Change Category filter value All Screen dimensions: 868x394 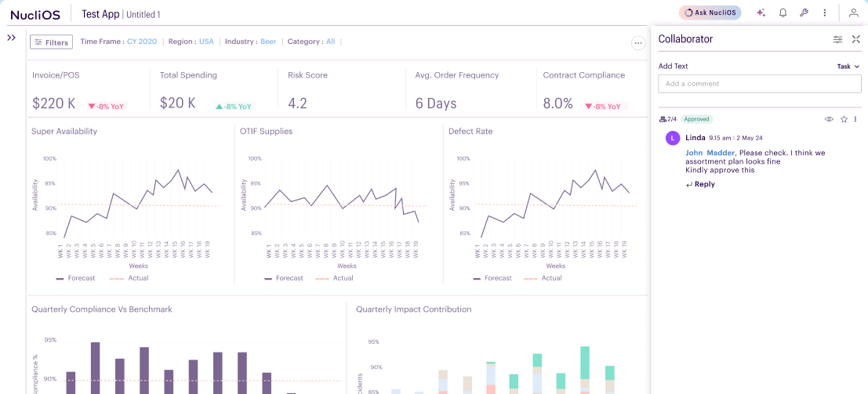click(330, 42)
